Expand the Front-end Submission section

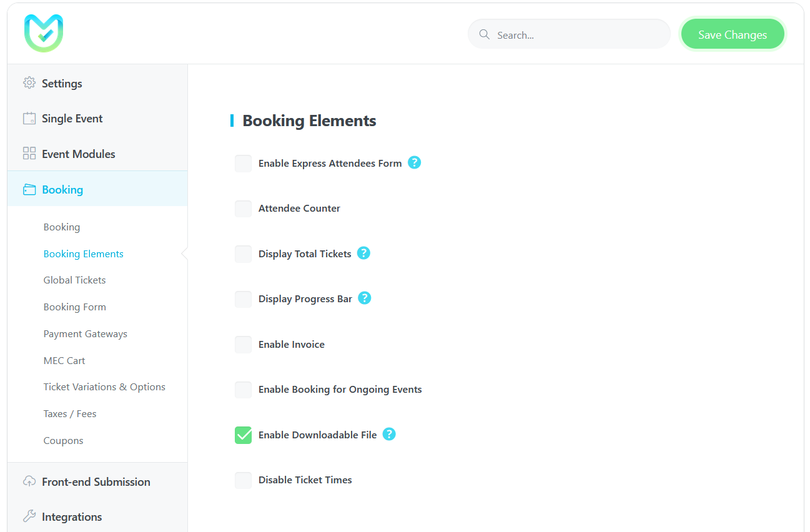[97, 481]
